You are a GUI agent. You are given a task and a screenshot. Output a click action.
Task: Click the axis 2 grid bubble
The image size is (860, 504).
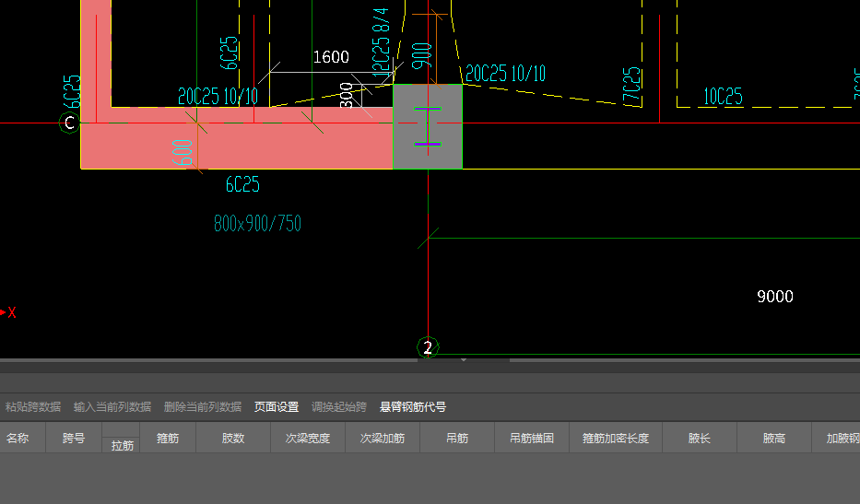pos(428,347)
